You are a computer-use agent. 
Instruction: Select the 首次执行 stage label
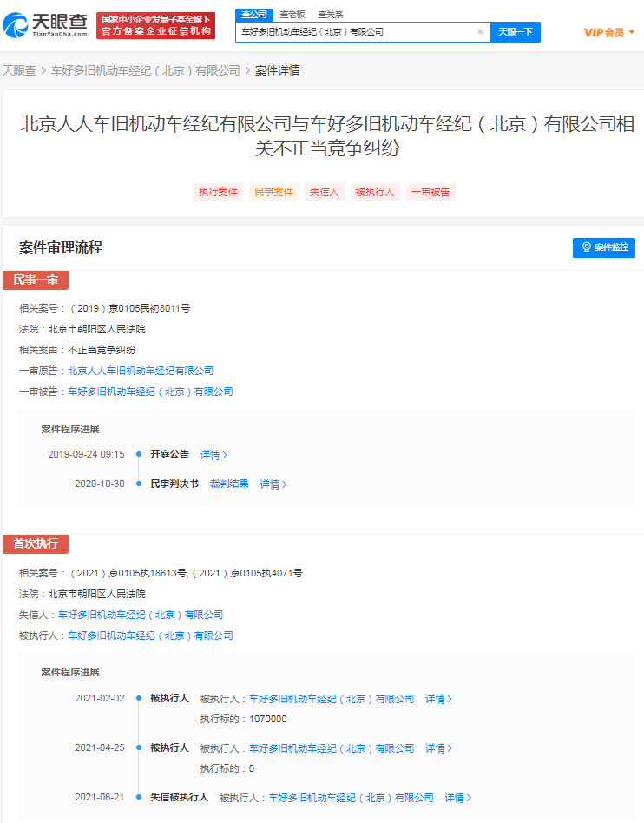[x=36, y=543]
